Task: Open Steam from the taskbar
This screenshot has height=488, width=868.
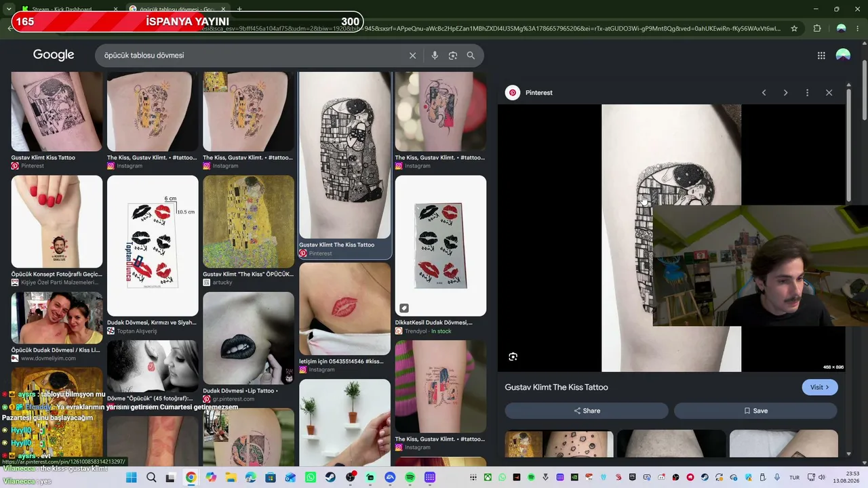Action: coord(330,478)
